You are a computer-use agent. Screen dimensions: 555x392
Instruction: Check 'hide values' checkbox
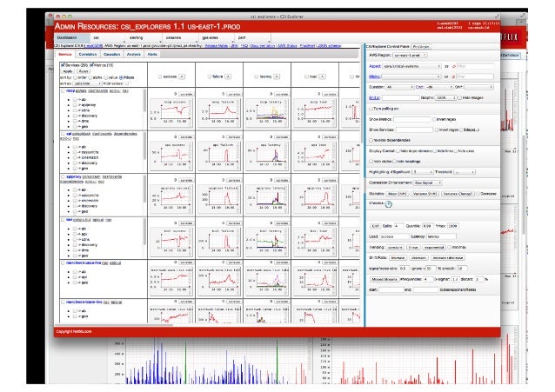[126, 83]
